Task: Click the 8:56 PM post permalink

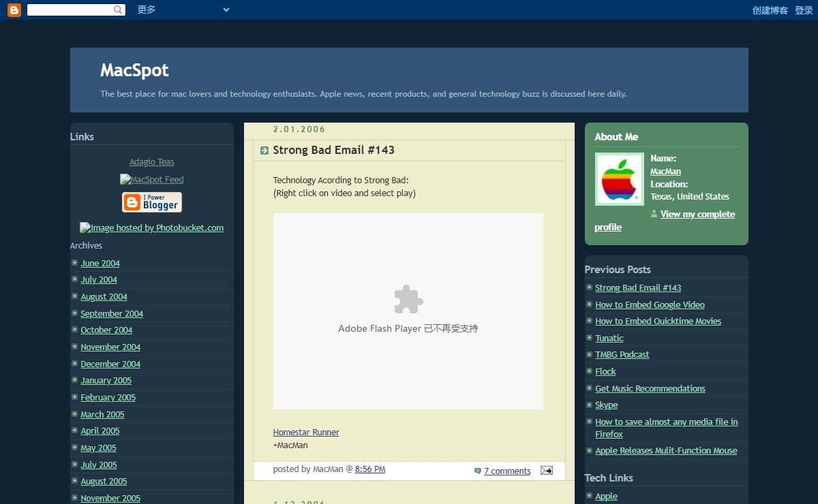Action: click(370, 469)
